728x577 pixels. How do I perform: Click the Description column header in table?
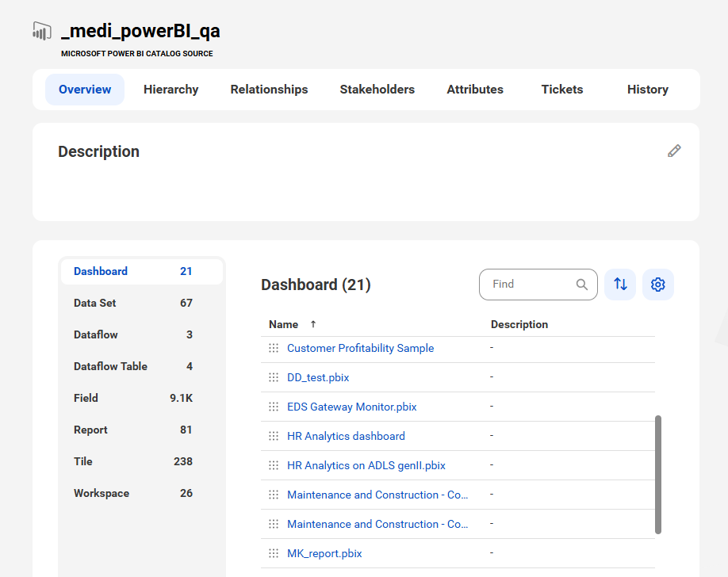click(519, 324)
